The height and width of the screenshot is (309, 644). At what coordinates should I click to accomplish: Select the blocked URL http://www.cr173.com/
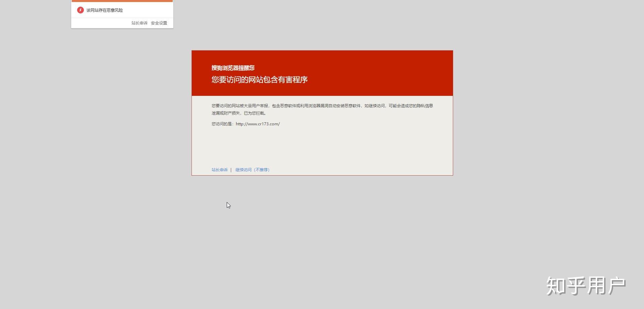[x=258, y=124]
